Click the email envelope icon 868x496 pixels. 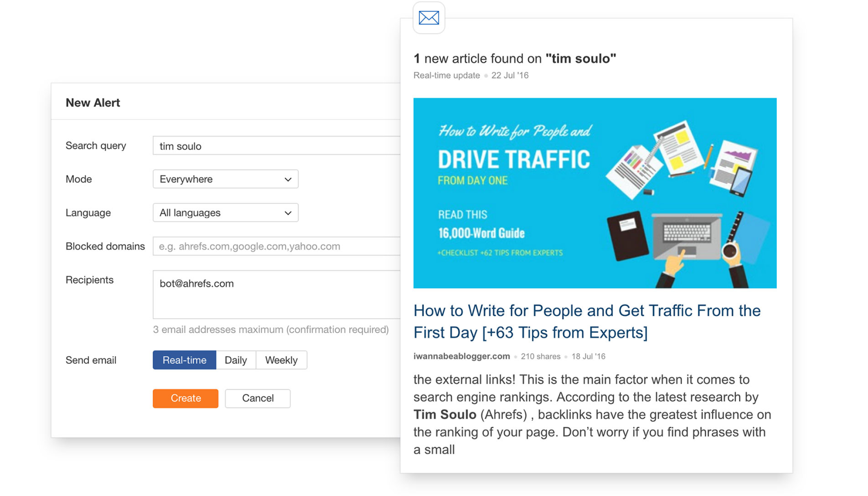[x=429, y=18]
